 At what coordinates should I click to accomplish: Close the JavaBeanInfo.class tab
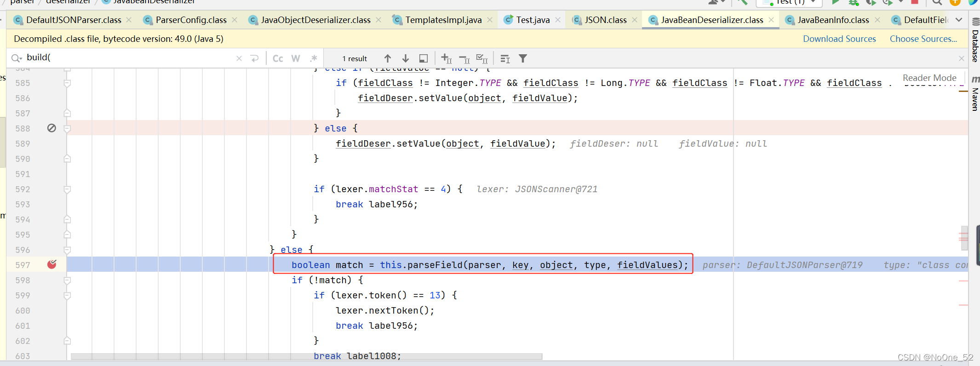click(x=877, y=20)
